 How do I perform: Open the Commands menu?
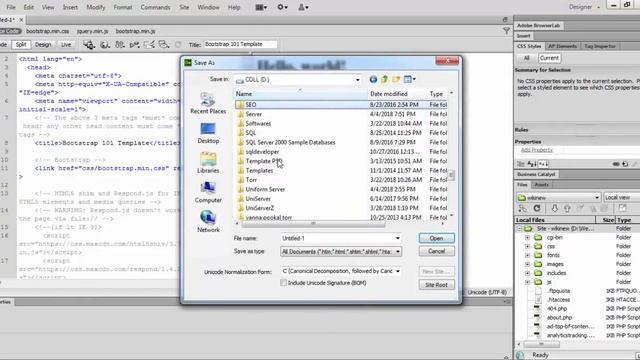coord(155,7)
